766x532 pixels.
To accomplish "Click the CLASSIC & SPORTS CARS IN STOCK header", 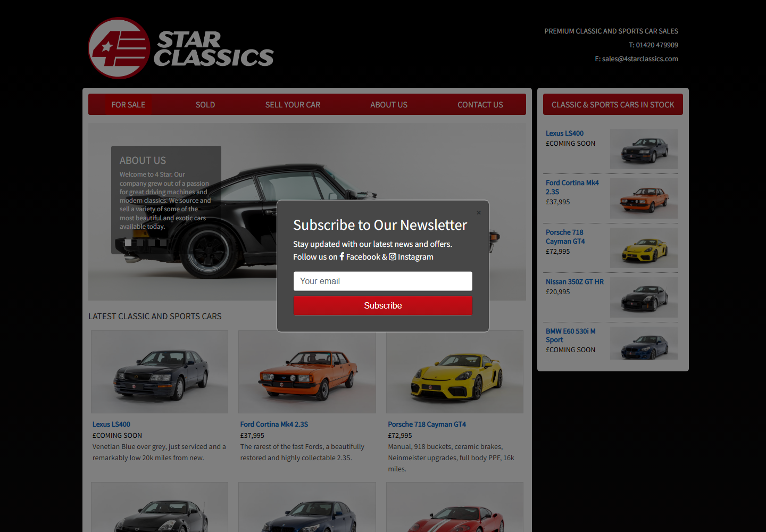I will click(613, 105).
